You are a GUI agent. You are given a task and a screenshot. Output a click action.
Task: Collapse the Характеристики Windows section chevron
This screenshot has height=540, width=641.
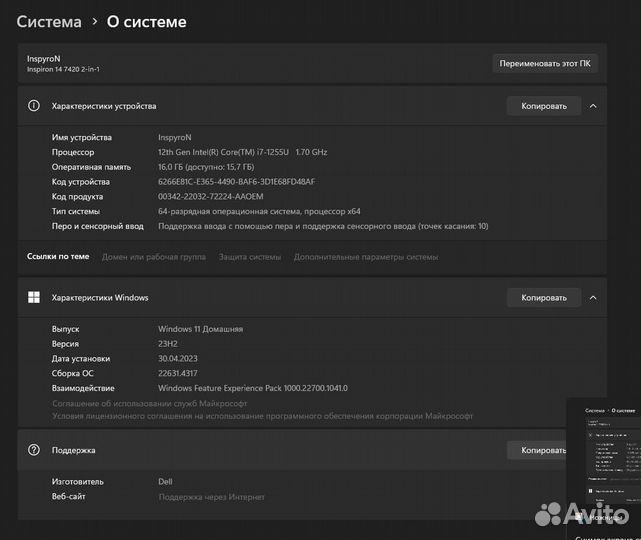click(x=593, y=297)
